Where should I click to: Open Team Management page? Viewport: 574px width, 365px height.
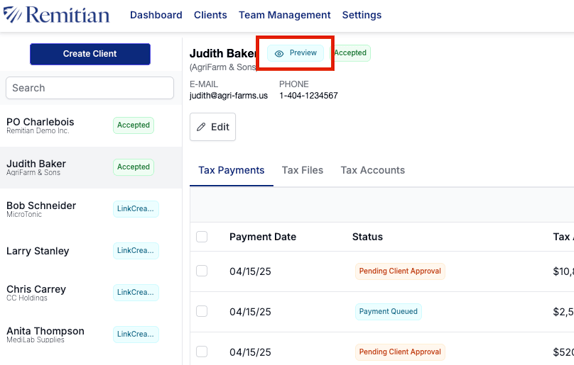284,15
